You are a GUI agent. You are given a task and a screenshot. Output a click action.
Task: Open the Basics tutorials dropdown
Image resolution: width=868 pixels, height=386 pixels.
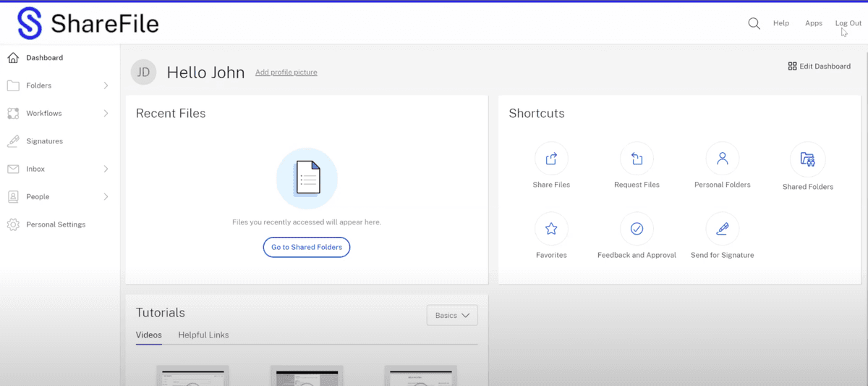tap(452, 315)
